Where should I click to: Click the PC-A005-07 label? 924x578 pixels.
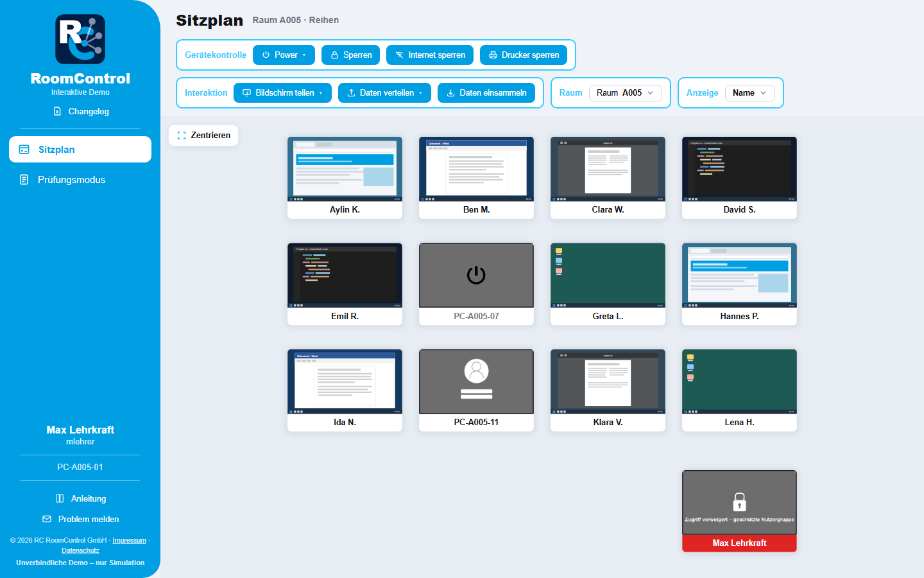pyautogui.click(x=476, y=317)
